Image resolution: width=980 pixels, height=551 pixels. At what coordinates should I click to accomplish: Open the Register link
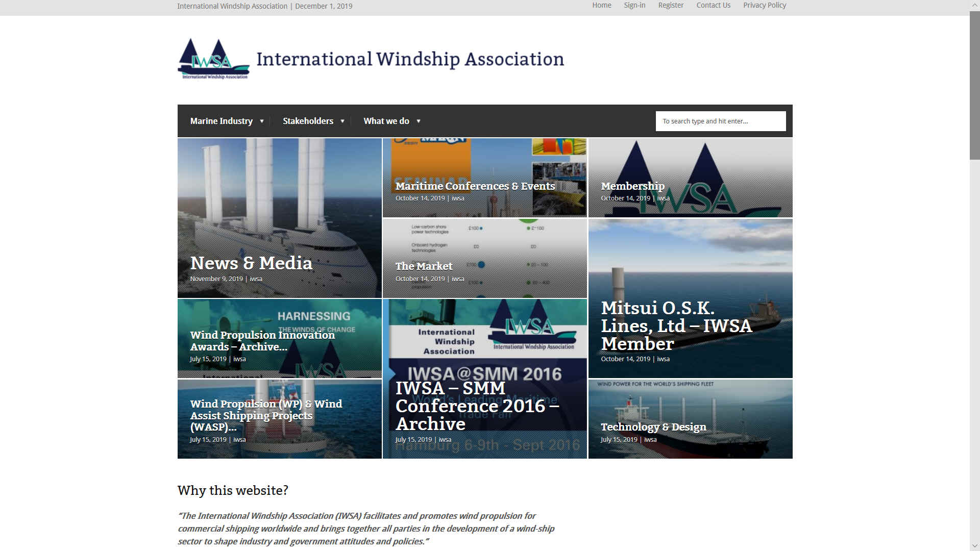click(671, 5)
